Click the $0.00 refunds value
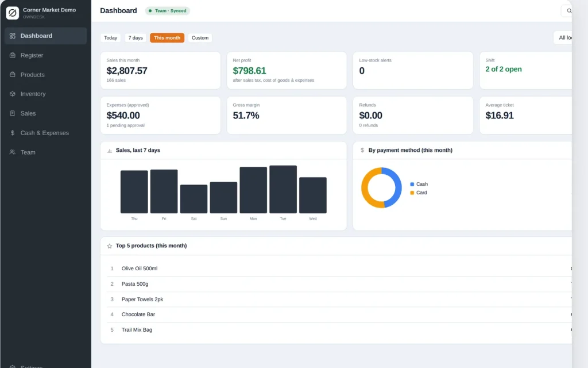Image resolution: width=588 pixels, height=368 pixels. [x=370, y=115]
